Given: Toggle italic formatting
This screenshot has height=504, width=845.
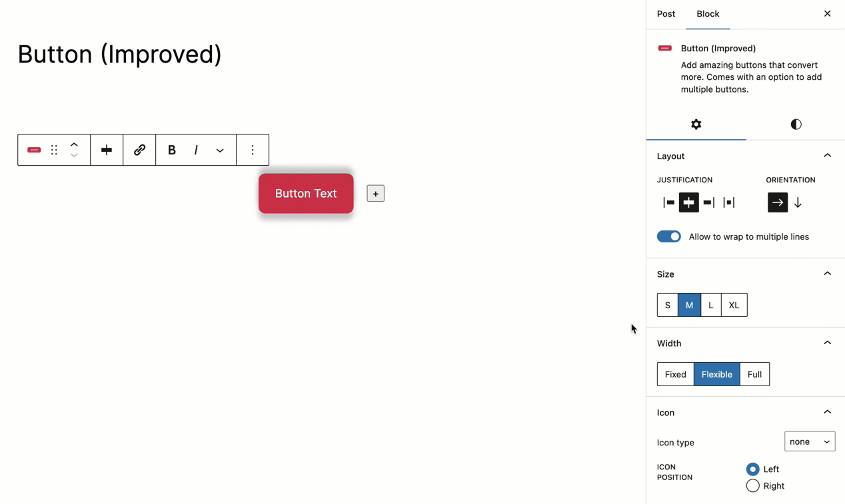Looking at the screenshot, I should pos(196,150).
